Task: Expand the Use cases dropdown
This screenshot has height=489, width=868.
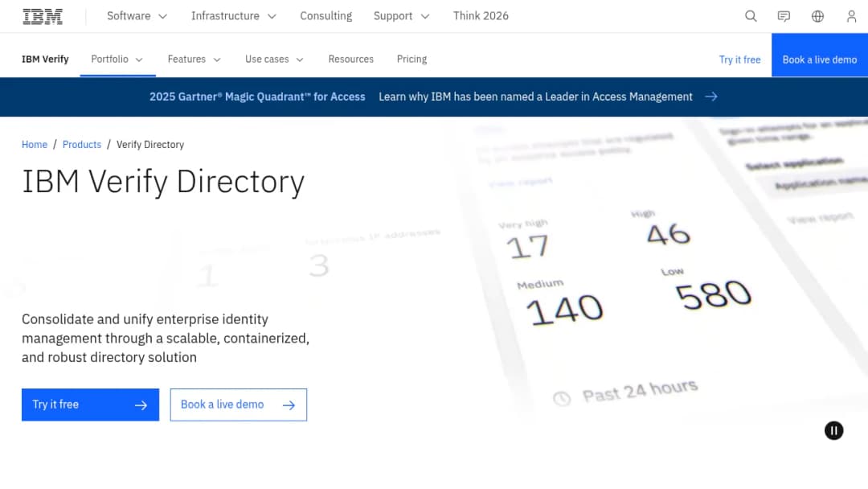Action: click(275, 60)
